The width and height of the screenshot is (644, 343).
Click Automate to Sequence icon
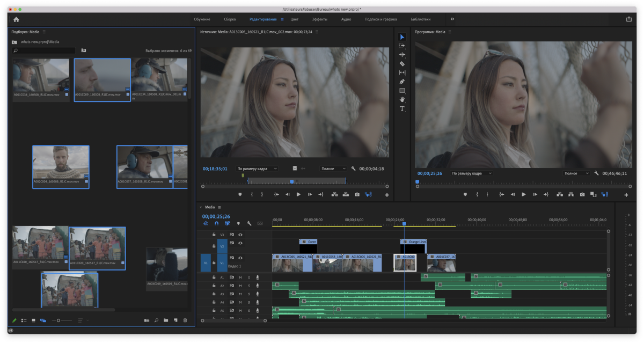(147, 320)
